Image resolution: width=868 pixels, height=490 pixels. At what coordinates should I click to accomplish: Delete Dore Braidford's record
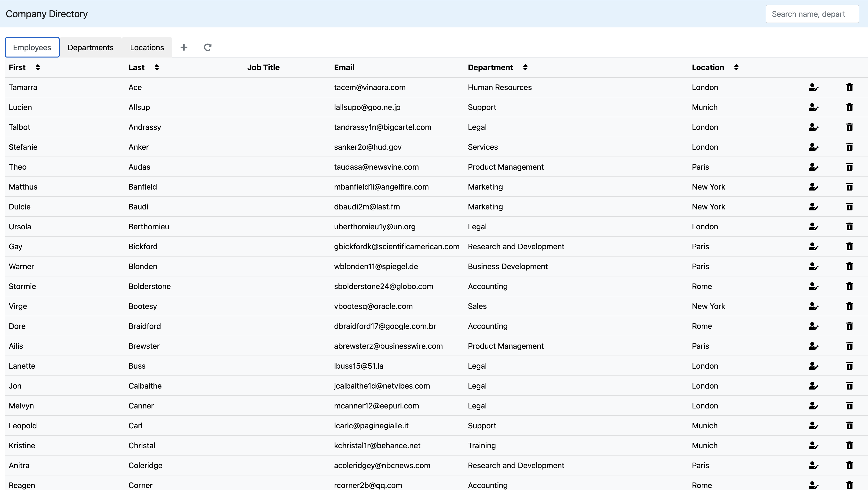click(x=850, y=326)
